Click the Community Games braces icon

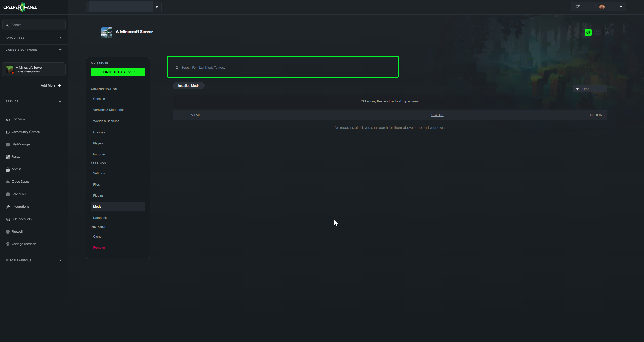pyautogui.click(x=8, y=132)
